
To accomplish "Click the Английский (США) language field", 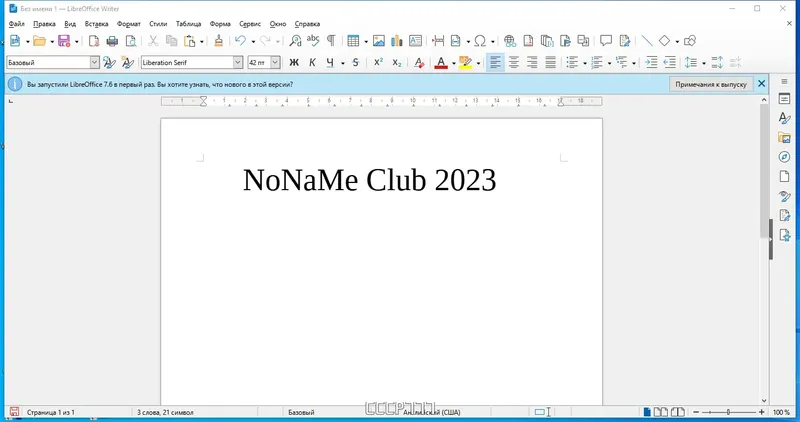I will click(431, 412).
